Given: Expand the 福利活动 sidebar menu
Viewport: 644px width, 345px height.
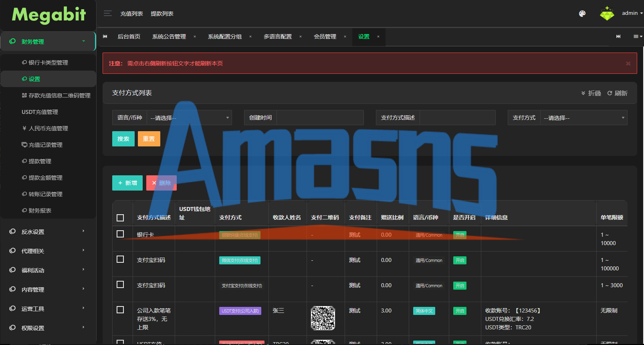Looking at the screenshot, I should [48, 270].
